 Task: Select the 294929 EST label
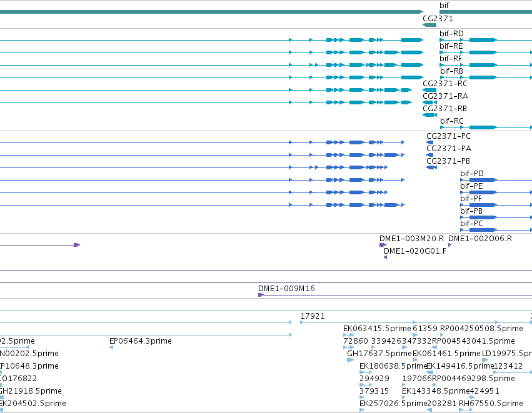[x=374, y=379]
